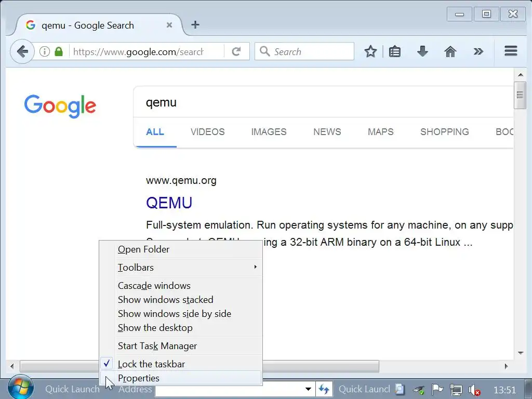The image size is (532, 399).
Task: Click the Google logo
Action: 60,106
